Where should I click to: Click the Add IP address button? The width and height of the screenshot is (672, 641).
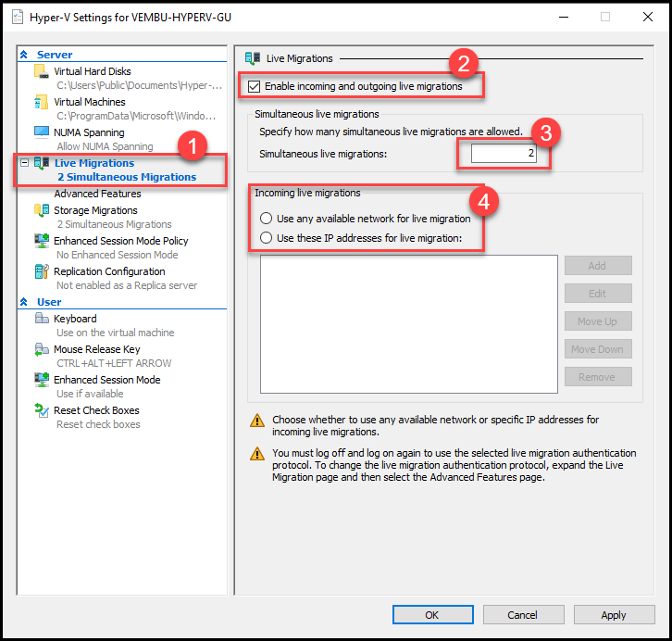pyautogui.click(x=598, y=266)
